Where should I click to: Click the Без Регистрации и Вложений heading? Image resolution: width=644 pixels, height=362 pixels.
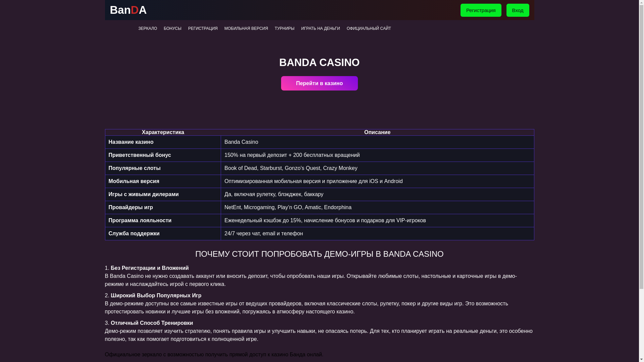pos(150,268)
